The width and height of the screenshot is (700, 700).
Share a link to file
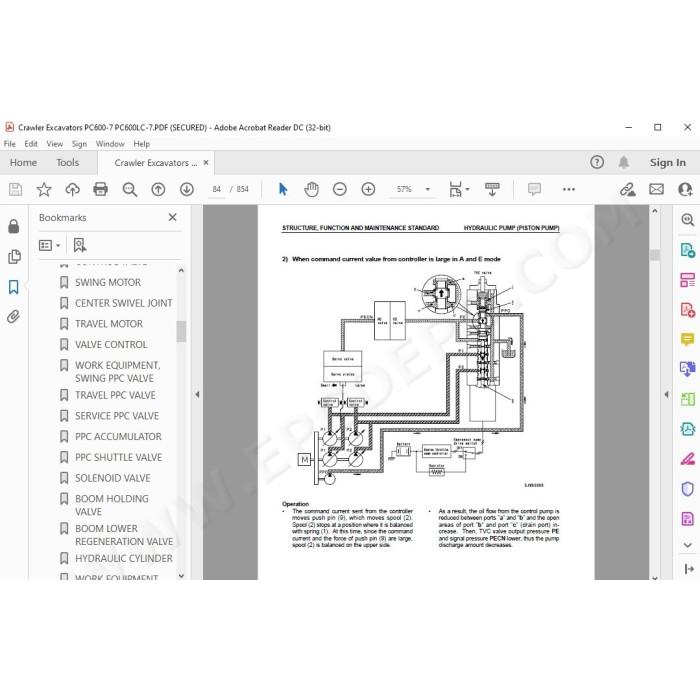pyautogui.click(x=628, y=189)
